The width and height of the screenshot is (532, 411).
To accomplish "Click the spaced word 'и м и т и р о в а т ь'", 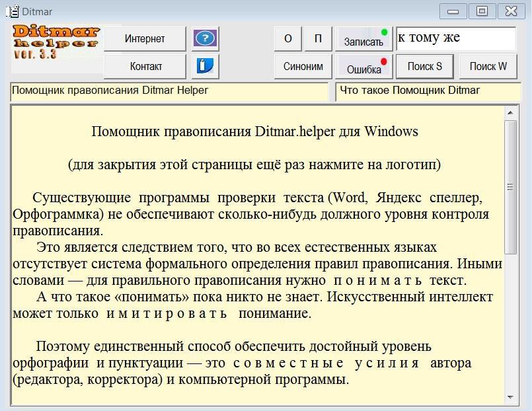I will [x=167, y=313].
